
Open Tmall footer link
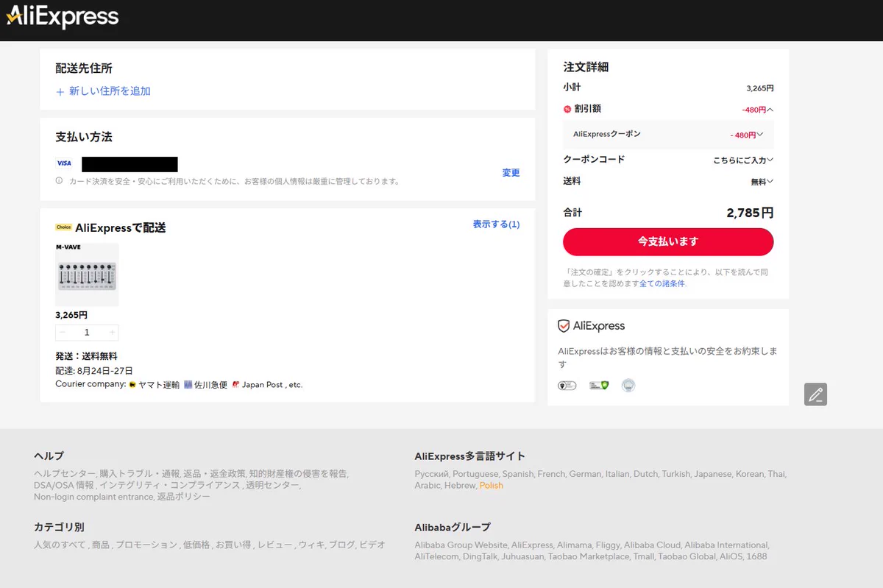(644, 557)
